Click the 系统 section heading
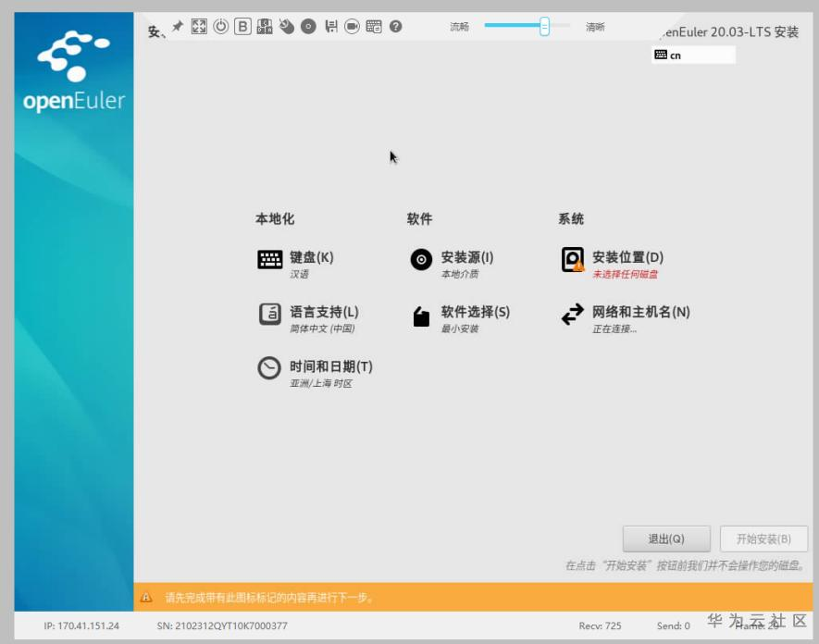The width and height of the screenshot is (819, 644). coord(571,219)
